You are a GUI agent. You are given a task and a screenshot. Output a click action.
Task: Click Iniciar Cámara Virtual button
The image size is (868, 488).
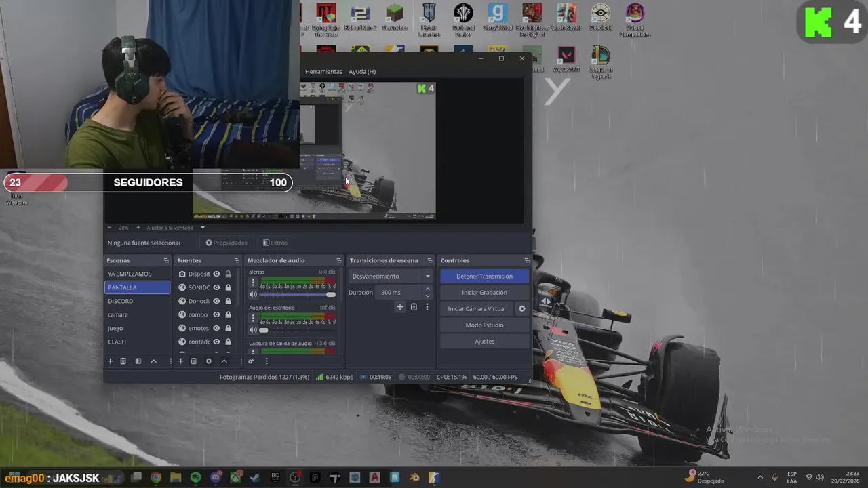click(x=477, y=309)
